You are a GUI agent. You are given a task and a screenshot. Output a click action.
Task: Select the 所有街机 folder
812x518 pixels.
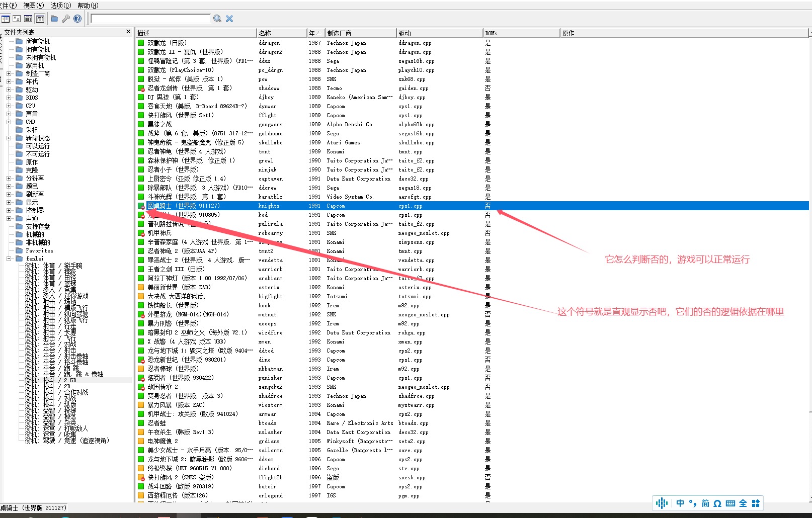[x=38, y=41]
